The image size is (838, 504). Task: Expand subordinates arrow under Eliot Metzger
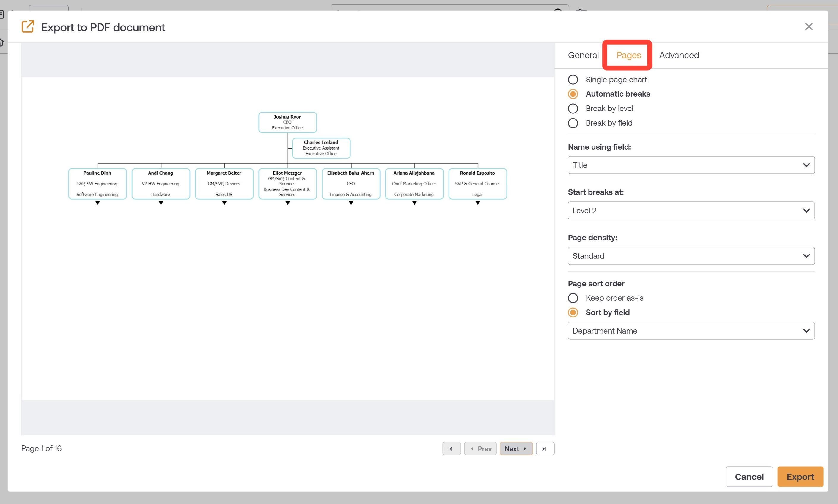click(x=287, y=203)
